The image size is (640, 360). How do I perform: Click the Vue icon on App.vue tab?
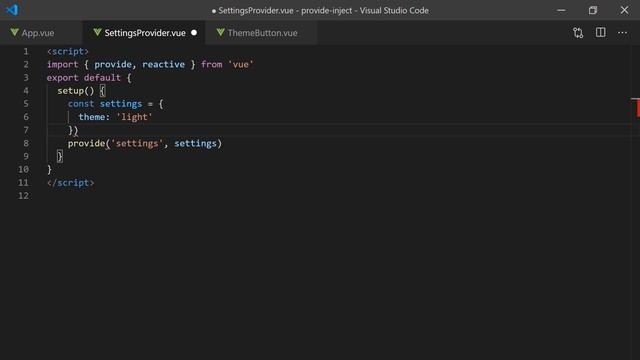pyautogui.click(x=15, y=32)
